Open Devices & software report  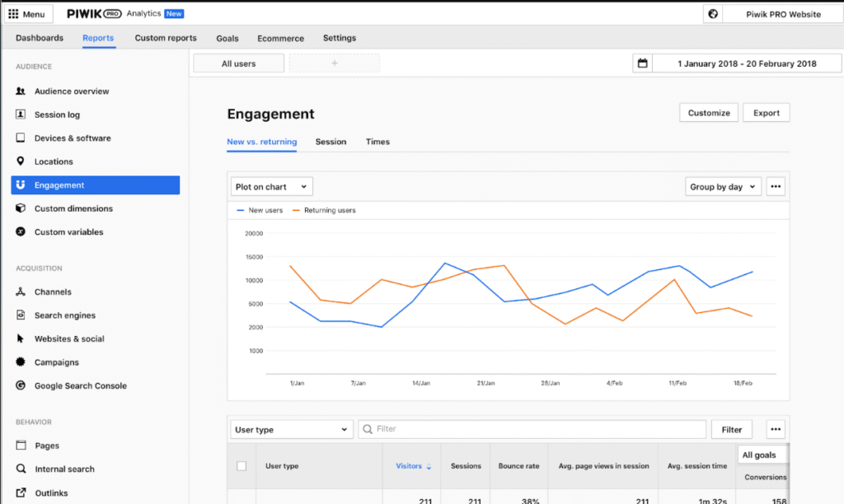pos(73,138)
